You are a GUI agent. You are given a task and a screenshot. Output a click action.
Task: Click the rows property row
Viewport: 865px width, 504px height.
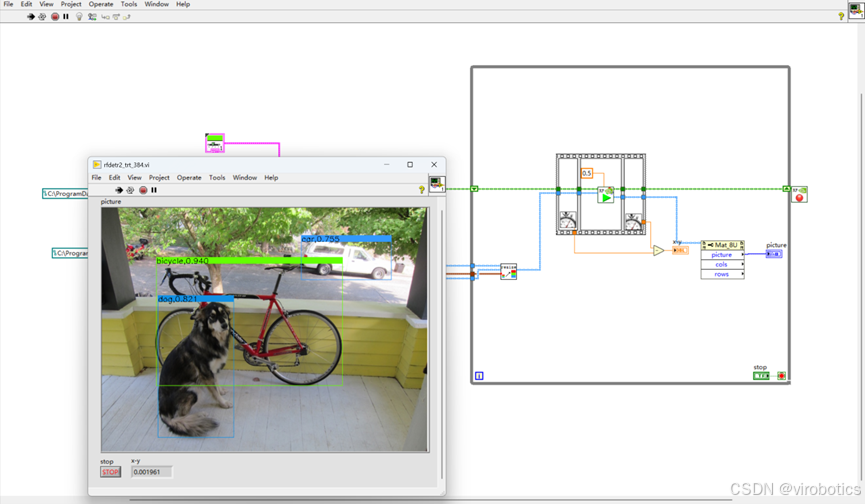722,274
